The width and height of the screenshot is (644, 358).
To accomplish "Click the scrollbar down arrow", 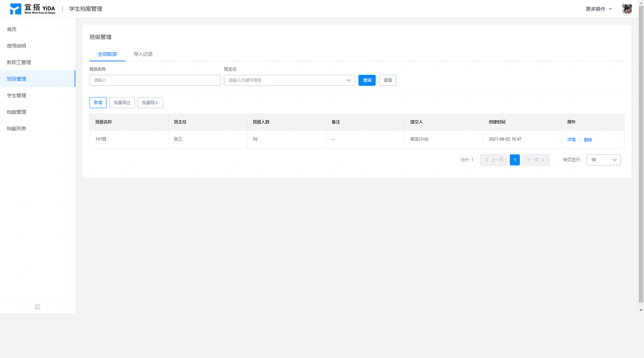I will coord(641,310).
